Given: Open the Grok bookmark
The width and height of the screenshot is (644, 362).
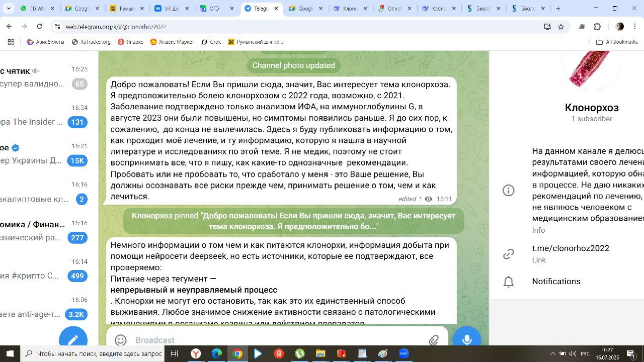Looking at the screenshot, I should click(211, 42).
